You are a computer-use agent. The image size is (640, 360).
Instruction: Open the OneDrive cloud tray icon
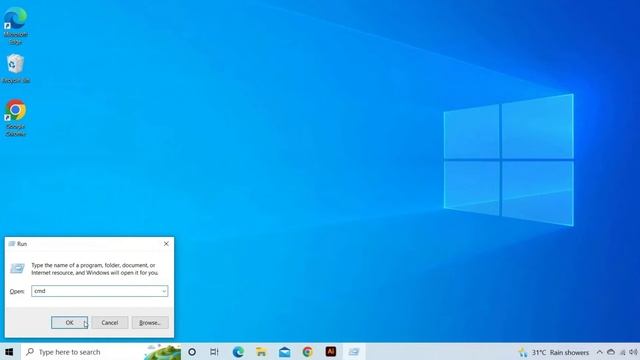[611, 352]
